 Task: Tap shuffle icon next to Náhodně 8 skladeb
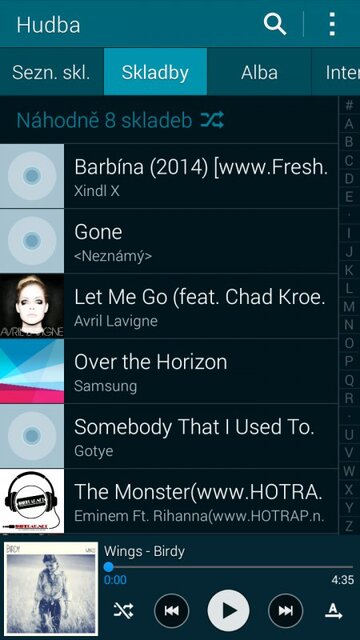point(212,120)
